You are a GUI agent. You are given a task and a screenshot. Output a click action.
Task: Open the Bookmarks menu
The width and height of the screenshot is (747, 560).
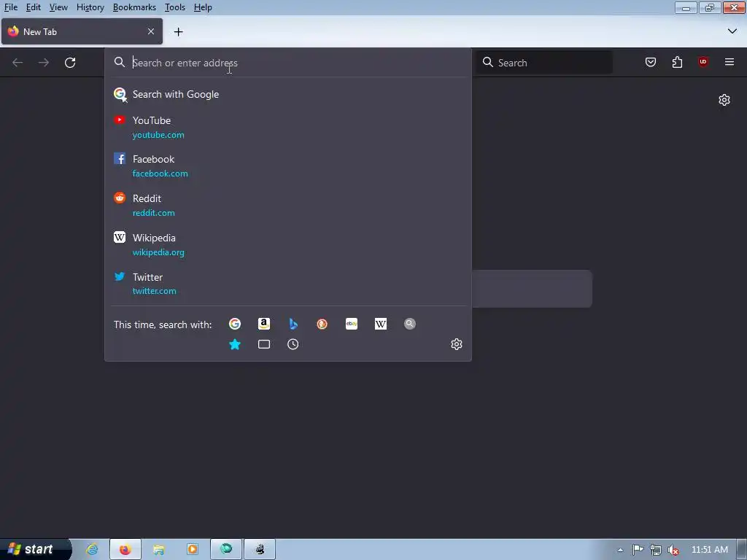point(134,7)
